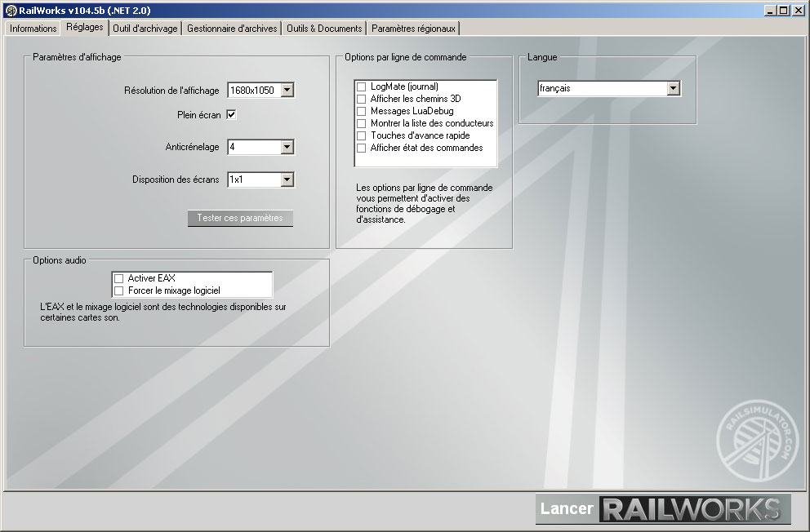This screenshot has width=810, height=532.
Task: Enable Activer EAX checkbox
Action: 119,278
